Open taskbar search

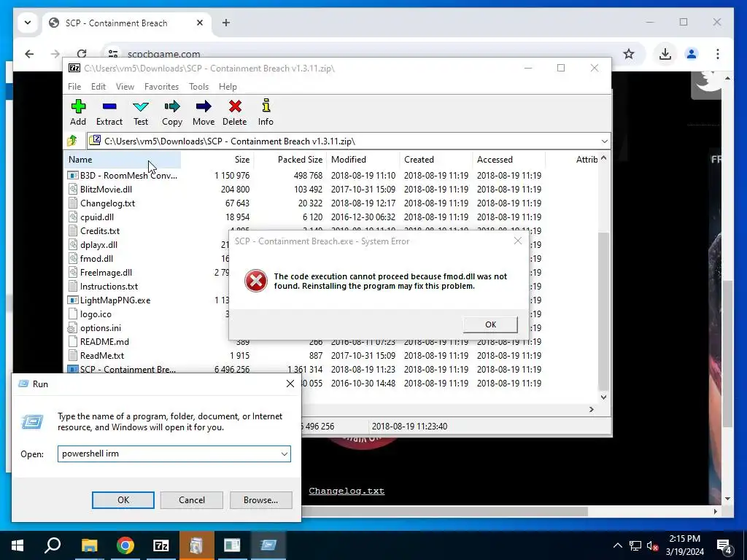click(x=53, y=545)
